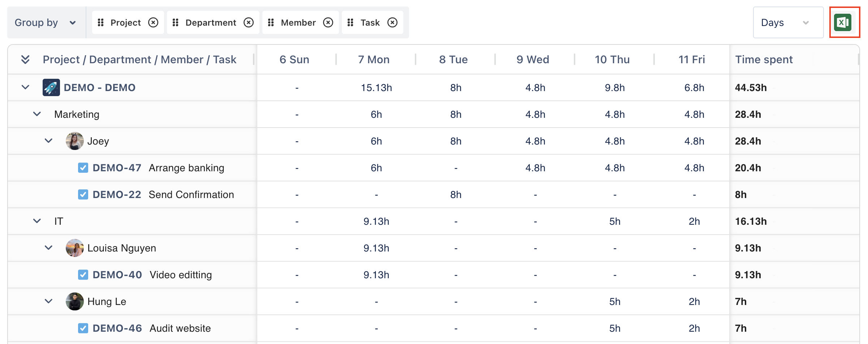Screen dimensions: 868x344
Task: Remove the Project grouping chip
Action: pyautogui.click(x=153, y=23)
